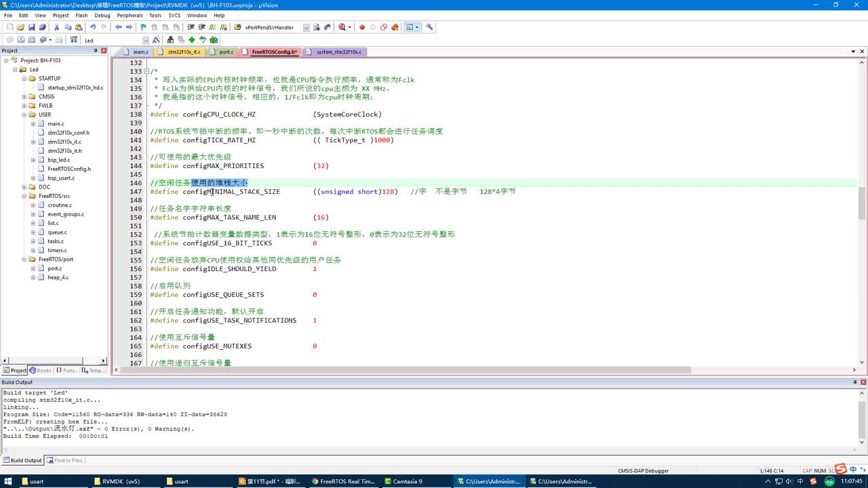Open the Pack Installer toolbar icon
Screen dimensions: 868x488
(214, 40)
